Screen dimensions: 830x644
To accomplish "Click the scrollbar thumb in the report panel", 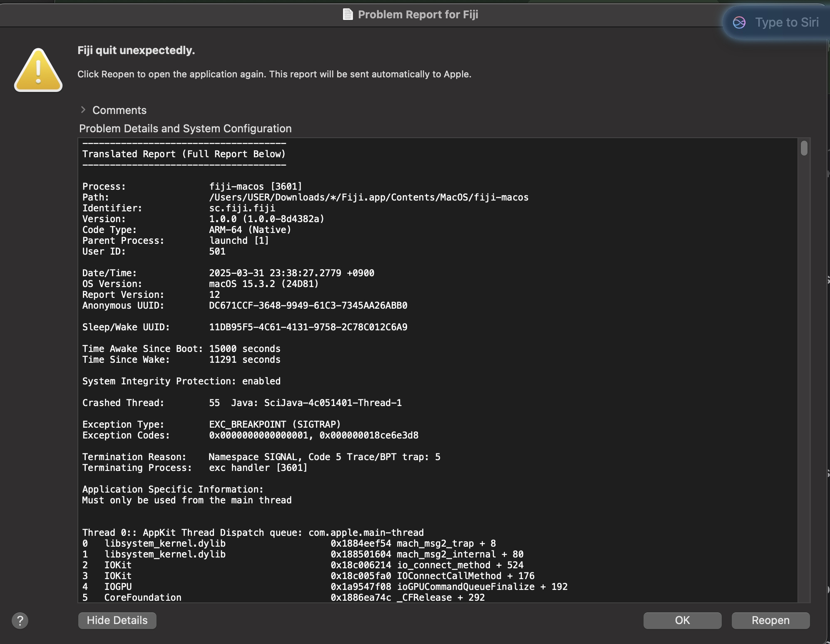I will (803, 149).
